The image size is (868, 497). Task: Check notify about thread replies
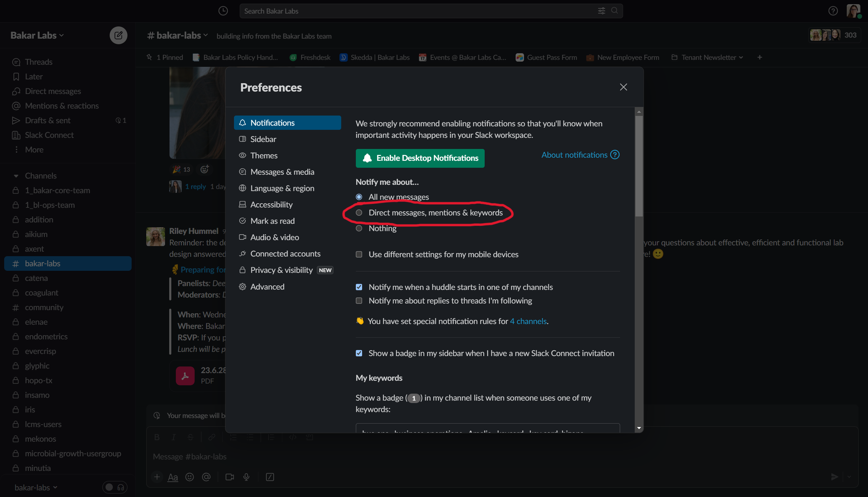pos(359,301)
